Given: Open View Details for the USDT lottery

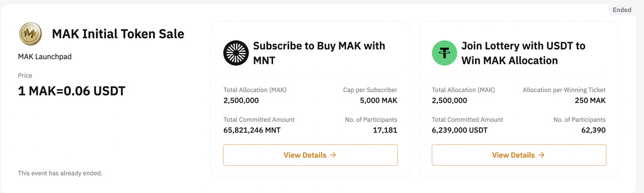Looking at the screenshot, I should pos(519,155).
